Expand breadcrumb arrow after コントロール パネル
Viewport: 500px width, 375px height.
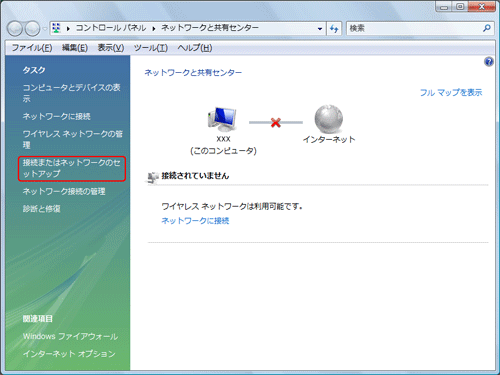click(154, 29)
